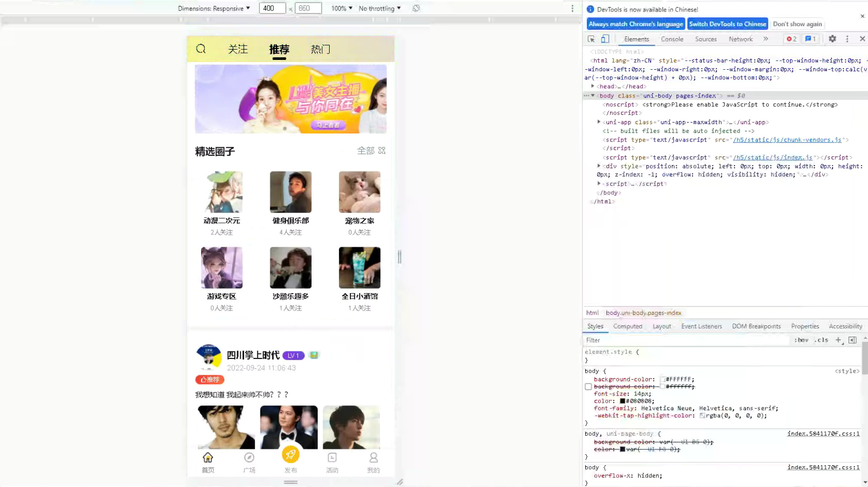This screenshot has height=487, width=868.
Task: Open the 首页 home tab icon
Action: pos(208,458)
